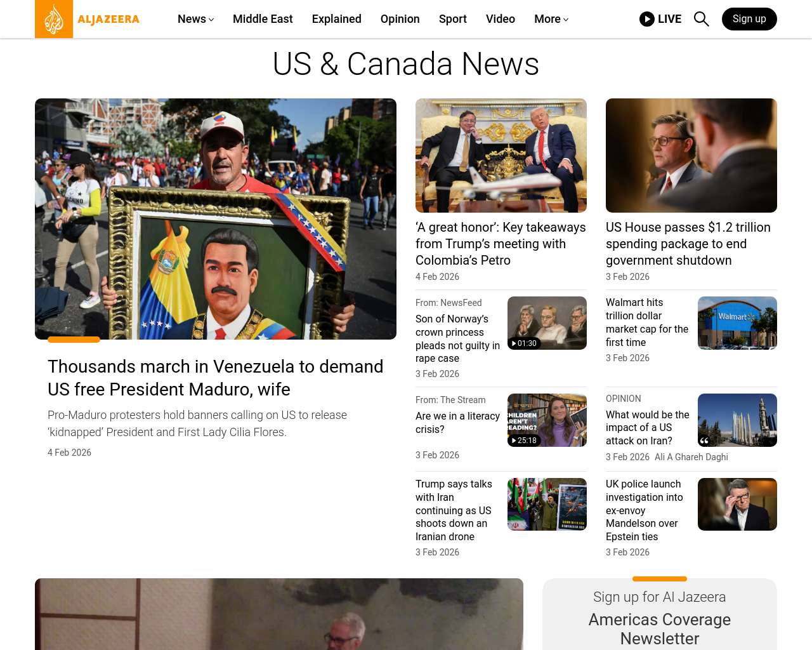The image size is (812, 650).
Task: Click the Al Jazeera logo
Action: coord(88,19)
